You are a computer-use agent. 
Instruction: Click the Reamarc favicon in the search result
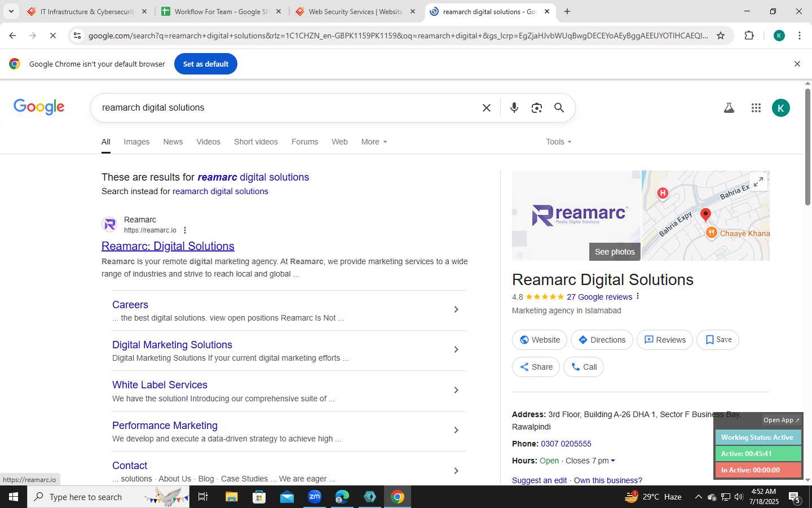pos(109,224)
